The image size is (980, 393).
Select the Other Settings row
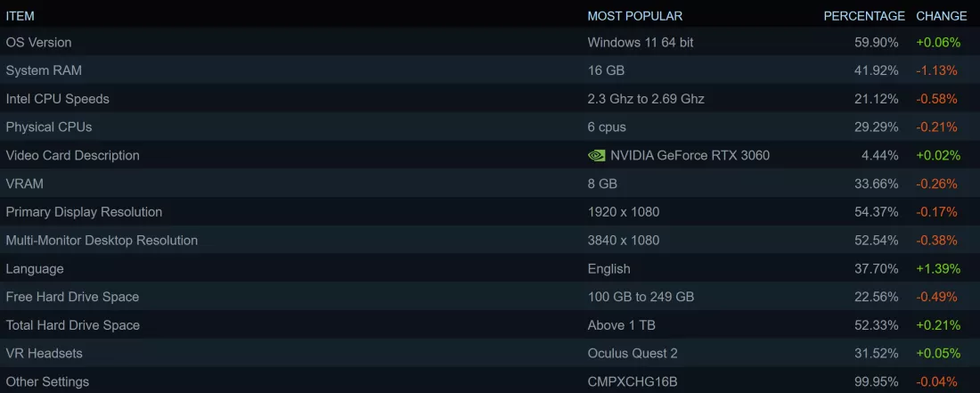click(x=490, y=381)
